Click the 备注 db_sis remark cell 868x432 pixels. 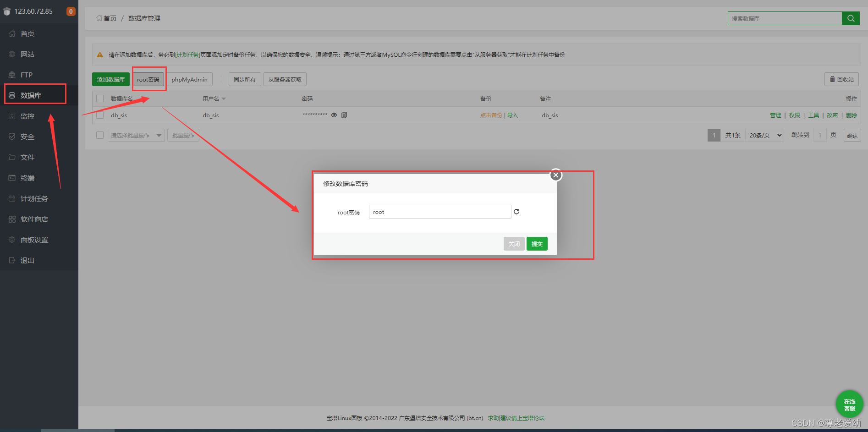[x=550, y=115]
